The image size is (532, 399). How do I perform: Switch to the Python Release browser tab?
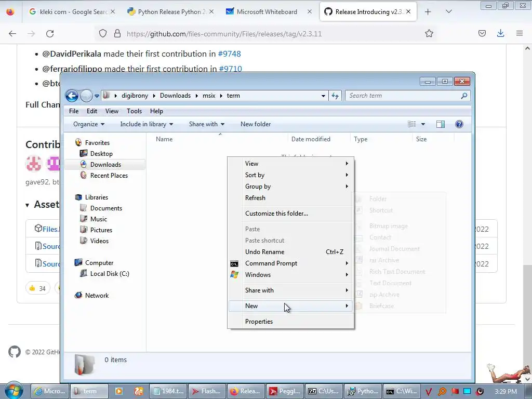pyautogui.click(x=171, y=12)
